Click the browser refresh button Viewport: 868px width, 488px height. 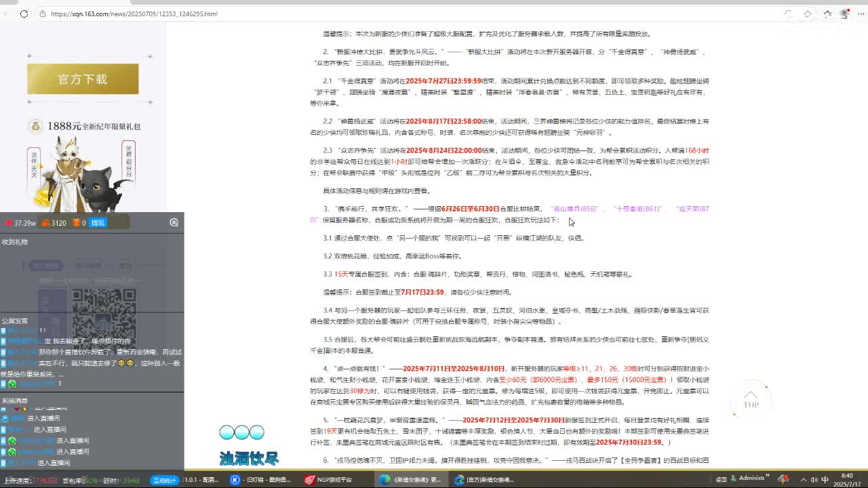click(24, 14)
